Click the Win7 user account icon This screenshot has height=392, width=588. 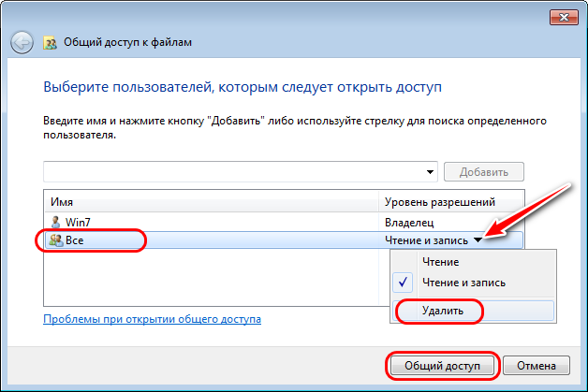coord(56,222)
